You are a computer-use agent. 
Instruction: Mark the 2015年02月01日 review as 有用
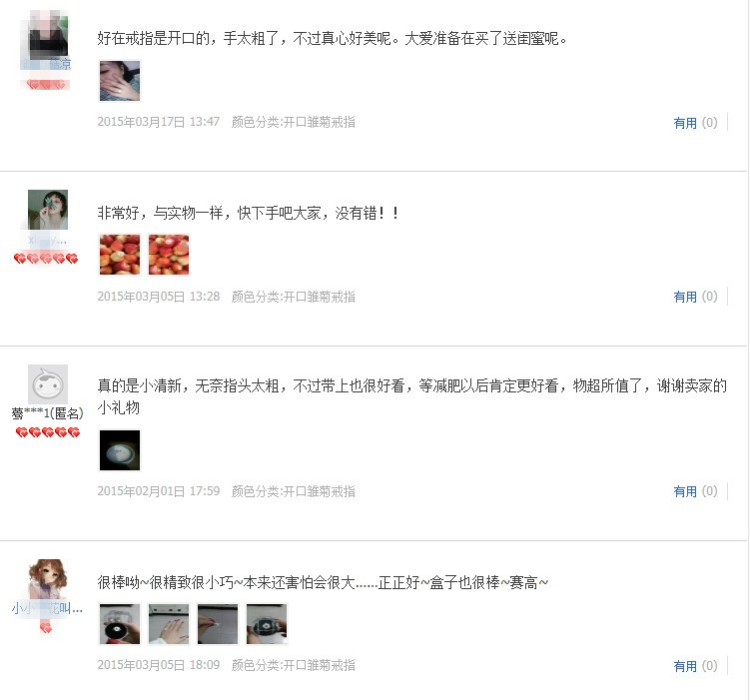click(x=685, y=491)
